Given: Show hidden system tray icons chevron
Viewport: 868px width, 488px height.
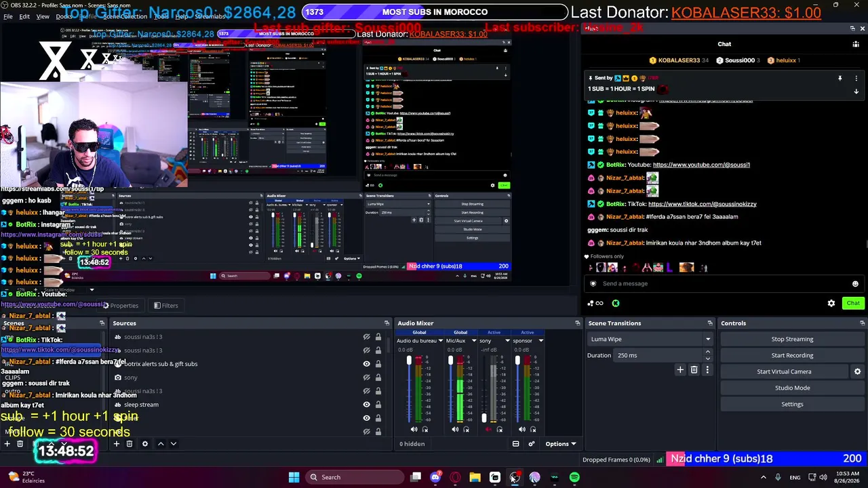Looking at the screenshot, I should click(764, 477).
